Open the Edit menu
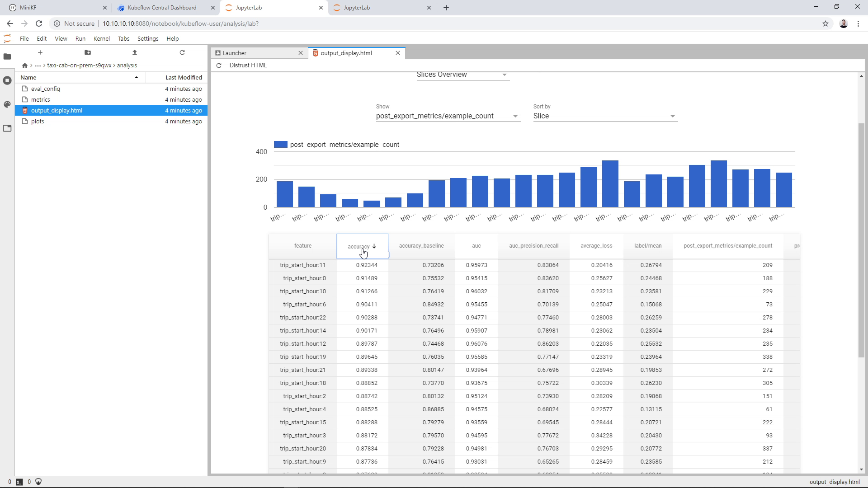 (42, 39)
